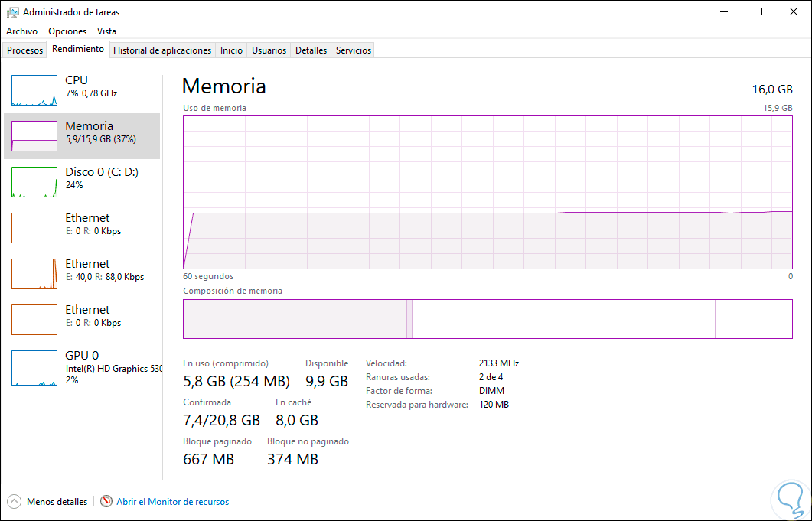
Task: Click Abrir el Monitor de recursos link
Action: click(172, 502)
